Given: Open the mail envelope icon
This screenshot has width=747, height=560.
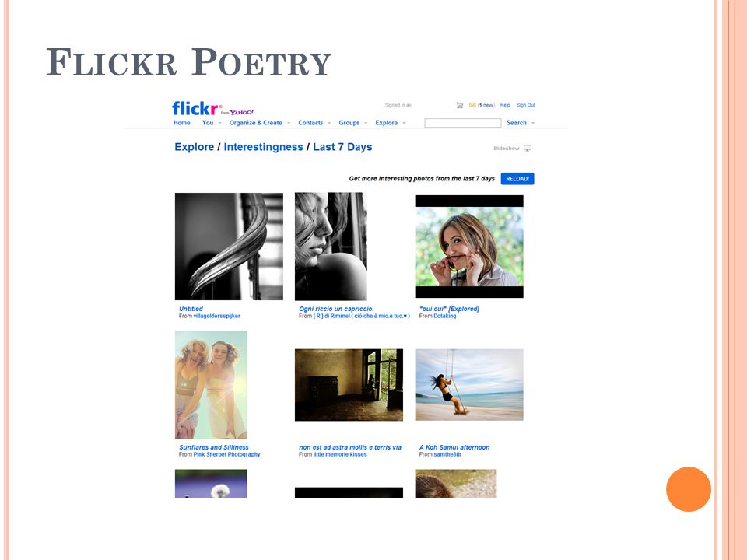Looking at the screenshot, I should (472, 105).
